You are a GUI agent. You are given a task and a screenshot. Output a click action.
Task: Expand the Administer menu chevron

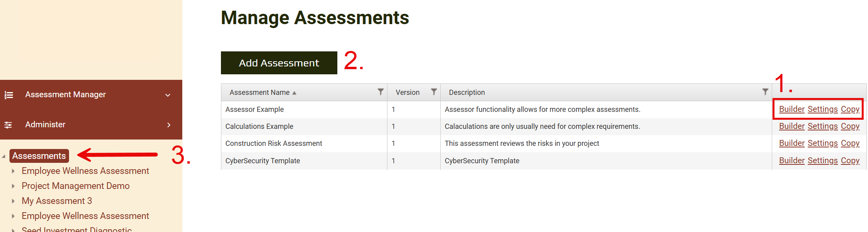tap(169, 125)
